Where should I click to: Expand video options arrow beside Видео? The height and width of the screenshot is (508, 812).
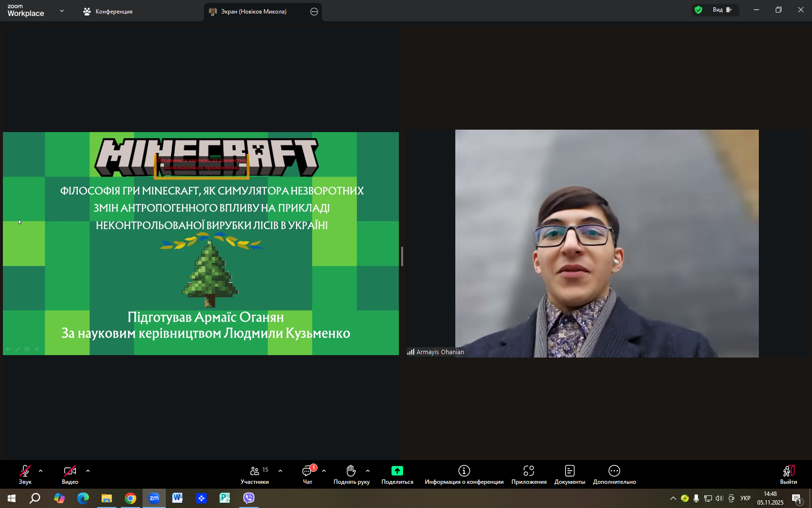88,471
